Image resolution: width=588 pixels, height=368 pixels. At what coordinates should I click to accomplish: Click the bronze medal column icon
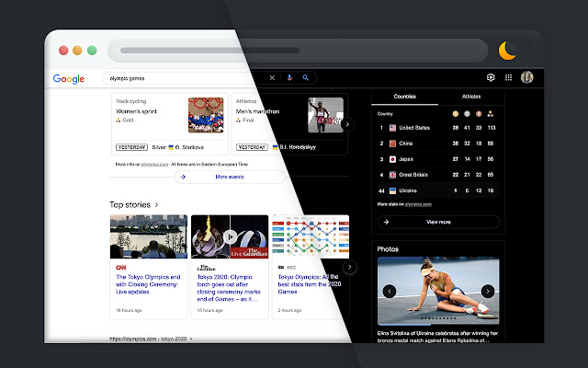tap(479, 114)
